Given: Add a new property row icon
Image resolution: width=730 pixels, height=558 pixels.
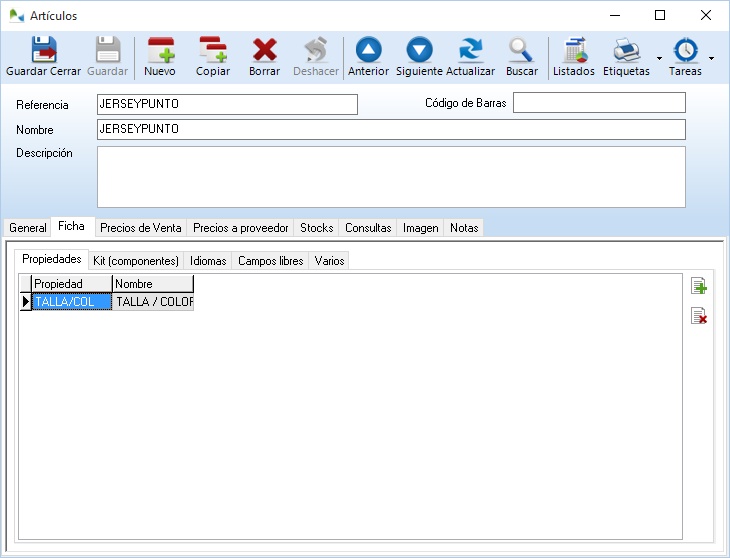Looking at the screenshot, I should pyautogui.click(x=699, y=287).
